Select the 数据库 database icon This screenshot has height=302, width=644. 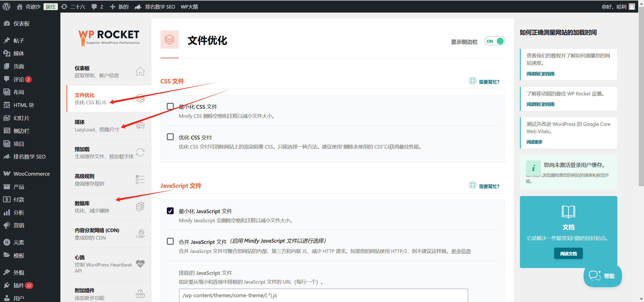[140, 206]
